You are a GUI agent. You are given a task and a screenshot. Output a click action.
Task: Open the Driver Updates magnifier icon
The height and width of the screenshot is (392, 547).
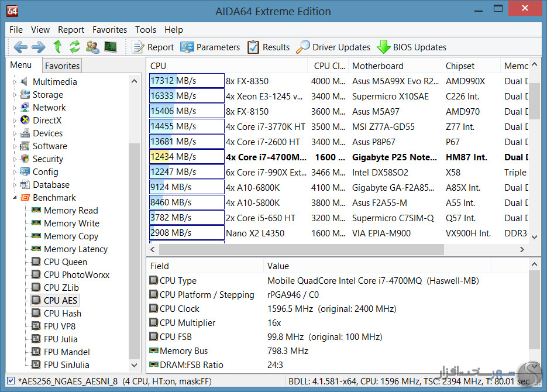click(303, 47)
